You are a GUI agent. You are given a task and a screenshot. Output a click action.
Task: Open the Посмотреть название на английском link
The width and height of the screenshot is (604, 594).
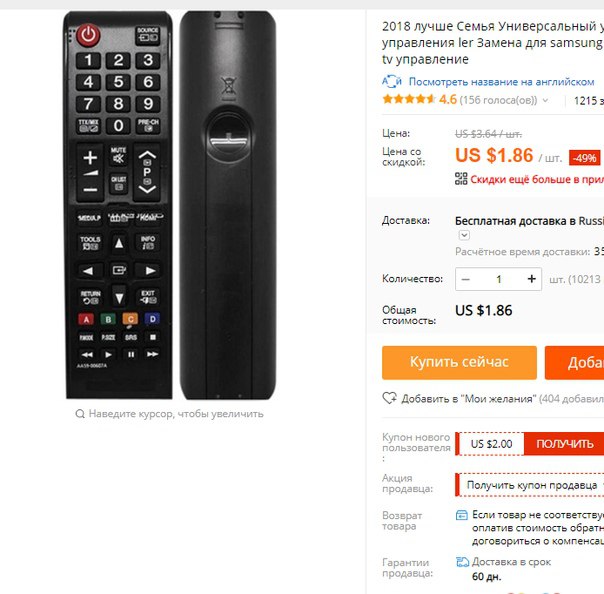[x=501, y=82]
